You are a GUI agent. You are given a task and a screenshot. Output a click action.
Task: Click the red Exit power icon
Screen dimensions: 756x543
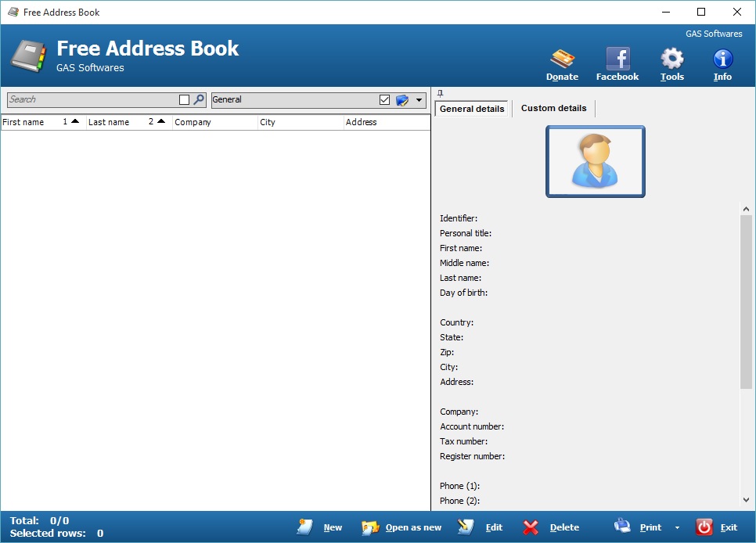pos(704,527)
